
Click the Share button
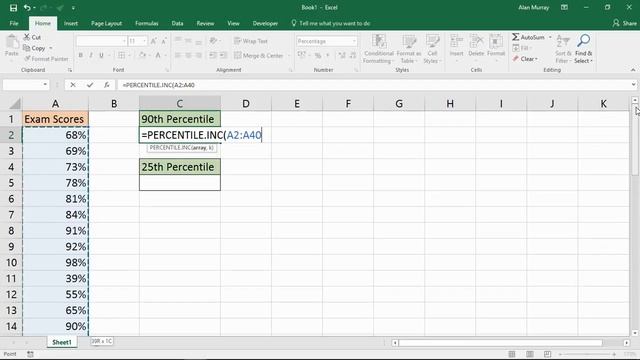click(624, 23)
